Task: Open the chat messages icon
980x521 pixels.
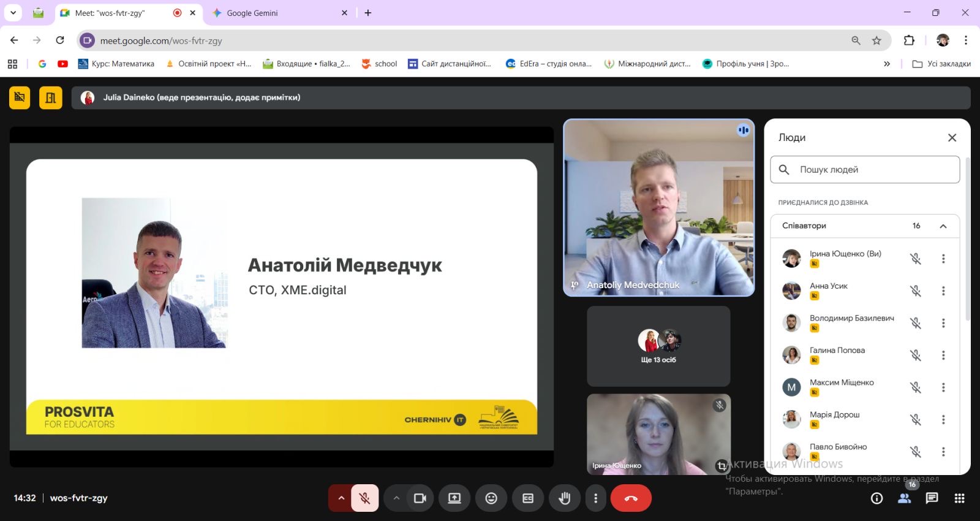Action: click(932, 498)
